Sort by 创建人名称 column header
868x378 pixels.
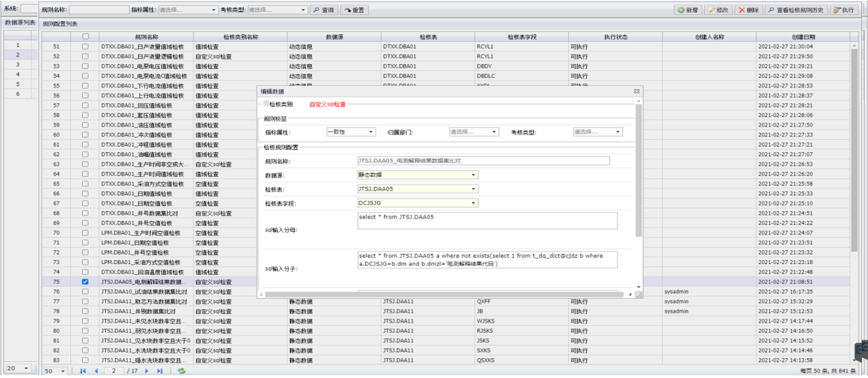[710, 37]
